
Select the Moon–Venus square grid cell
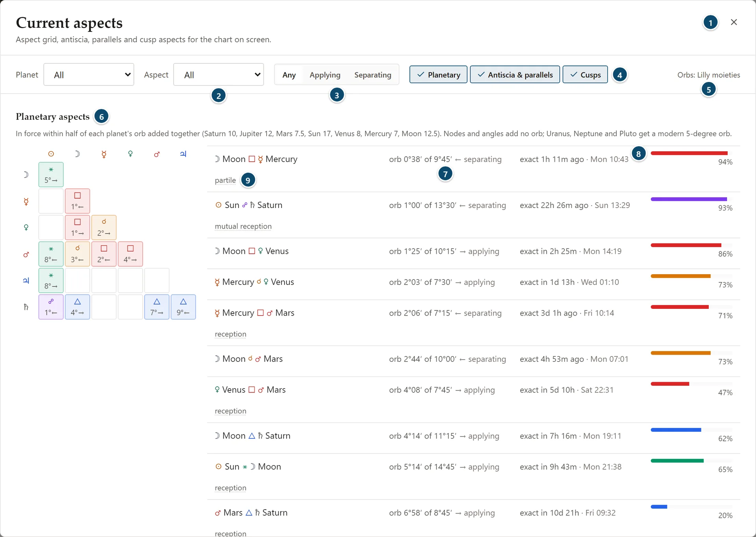78,227
